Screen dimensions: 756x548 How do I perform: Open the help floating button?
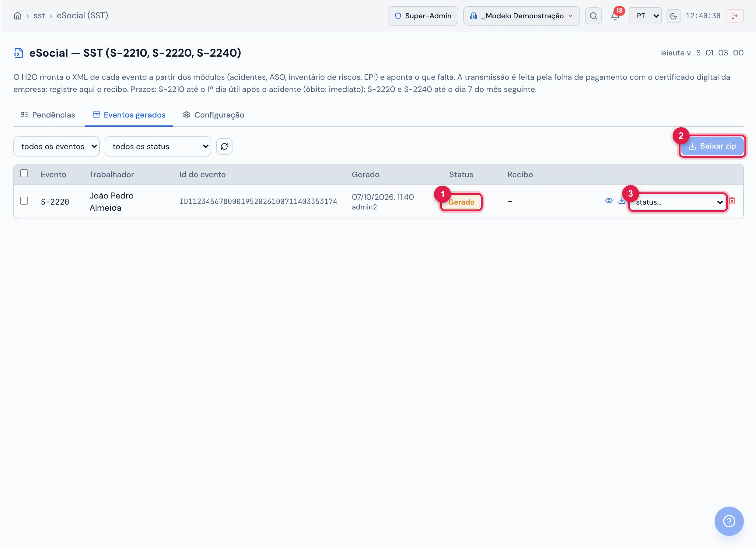pos(729,521)
